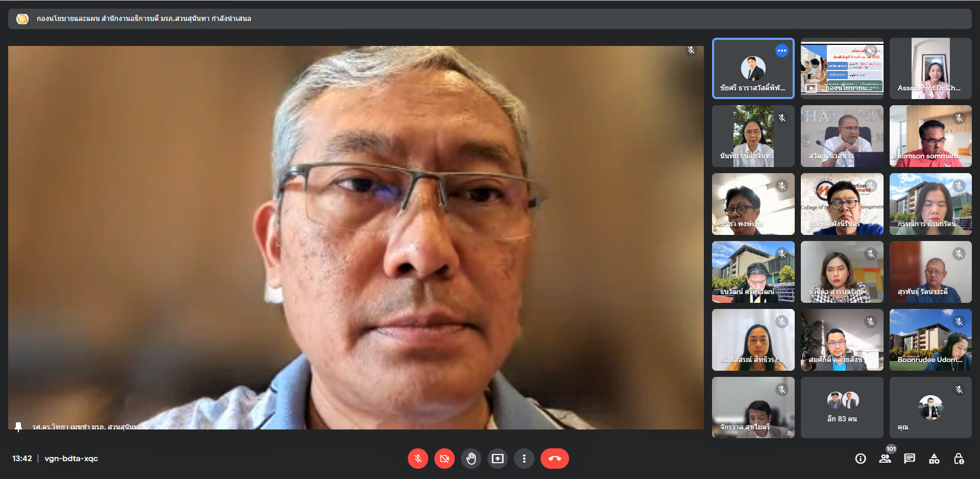Screen dimensions: 980x479
Task: Open the three-dot more options menu
Action: [x=524, y=459]
